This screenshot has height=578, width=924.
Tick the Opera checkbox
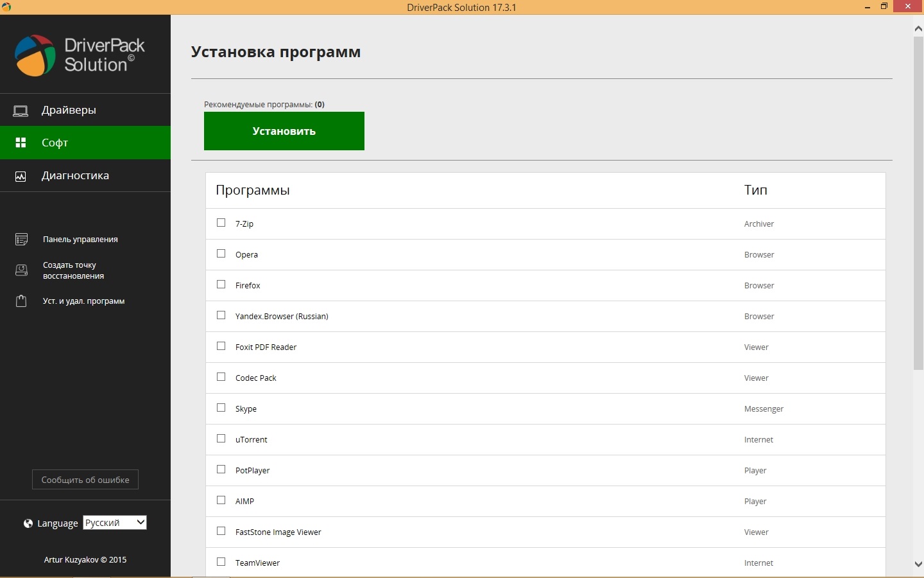coord(221,254)
